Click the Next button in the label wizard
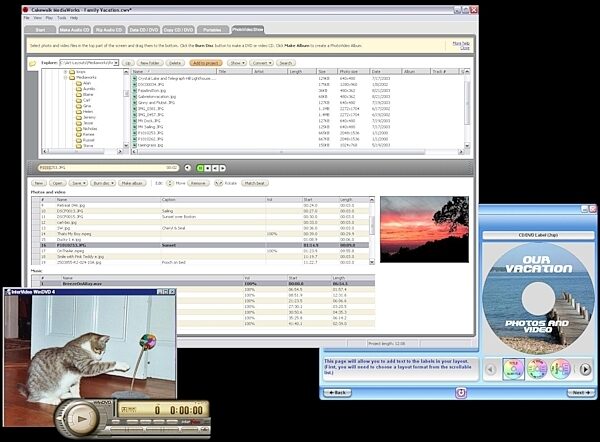This screenshot has width=600, height=442. pos(581,393)
